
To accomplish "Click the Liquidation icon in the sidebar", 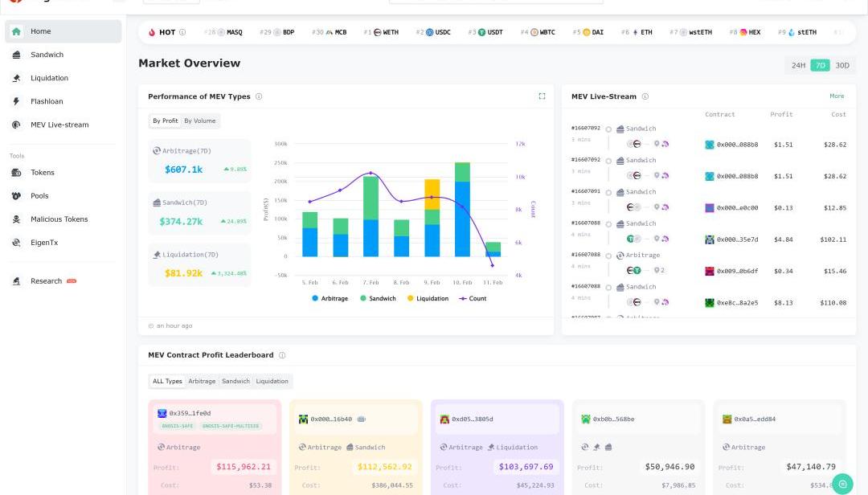I will [16, 78].
